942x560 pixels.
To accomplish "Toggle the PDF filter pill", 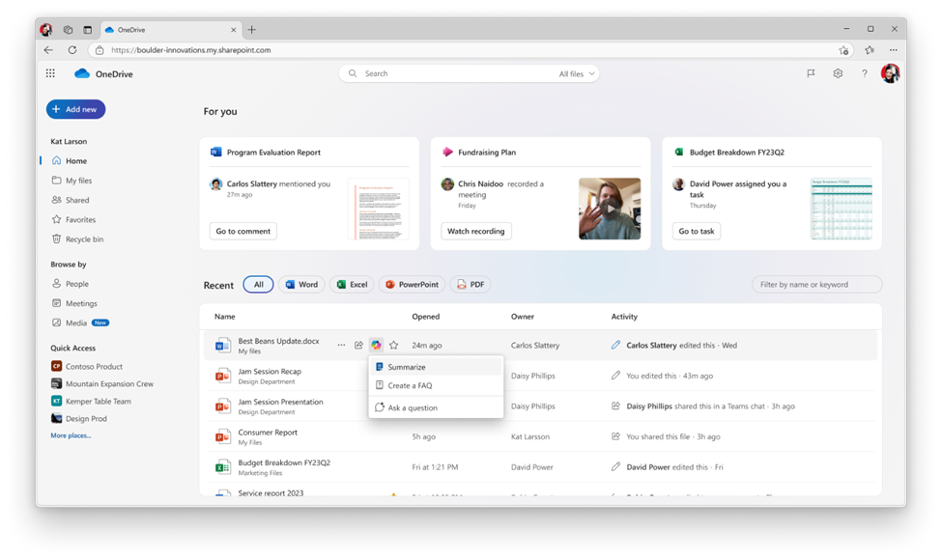I will 470,284.
